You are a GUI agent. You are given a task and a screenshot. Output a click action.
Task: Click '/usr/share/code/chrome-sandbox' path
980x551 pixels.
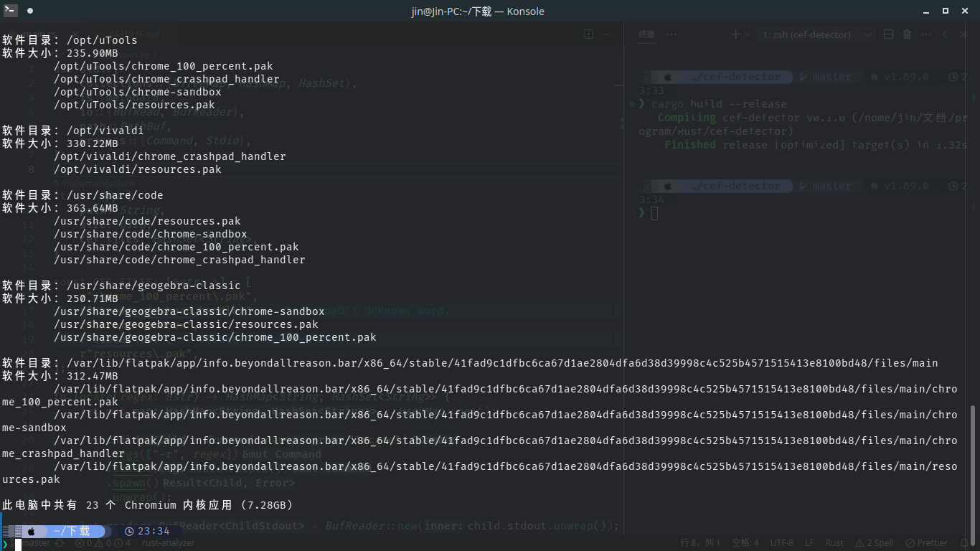[x=151, y=234]
